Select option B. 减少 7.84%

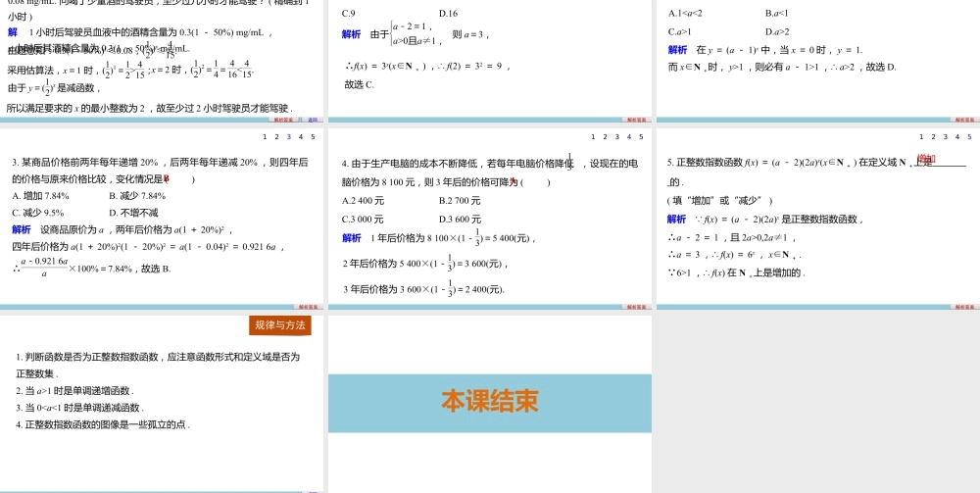[x=137, y=196]
